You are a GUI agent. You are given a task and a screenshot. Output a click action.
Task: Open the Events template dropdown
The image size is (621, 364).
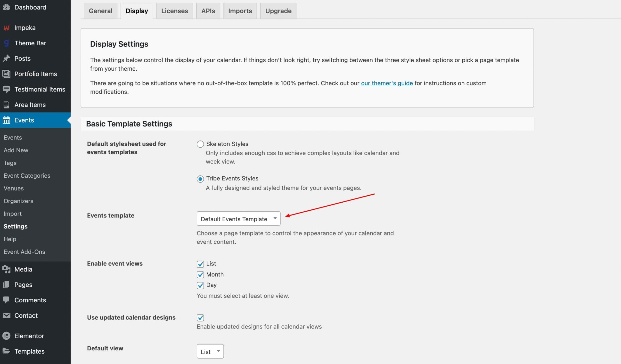[x=238, y=219]
